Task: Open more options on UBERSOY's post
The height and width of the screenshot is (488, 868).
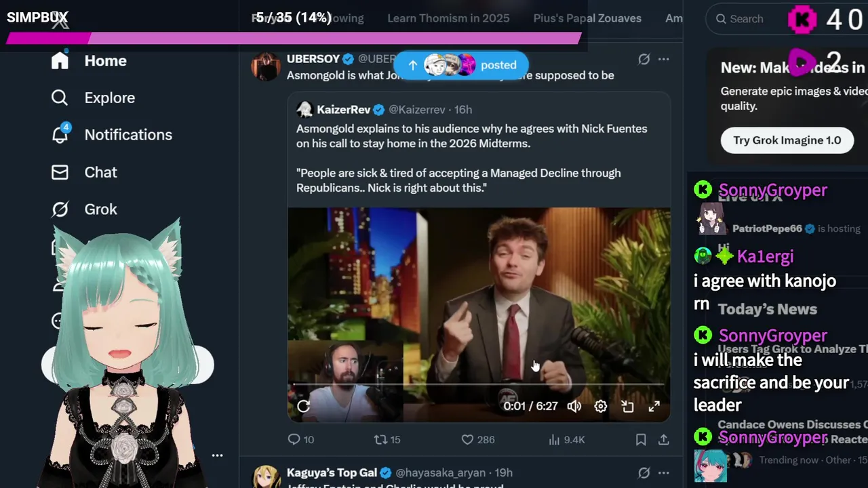Action: point(664,60)
